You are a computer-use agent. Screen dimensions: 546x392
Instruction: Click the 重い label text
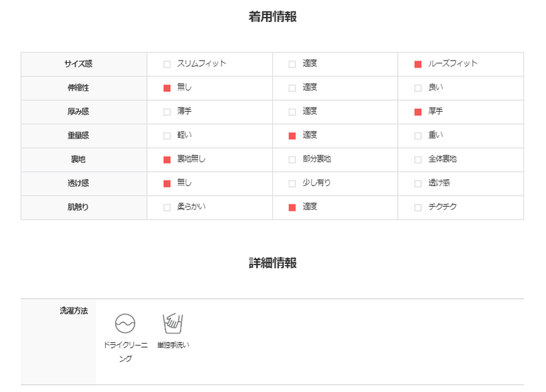(x=435, y=135)
